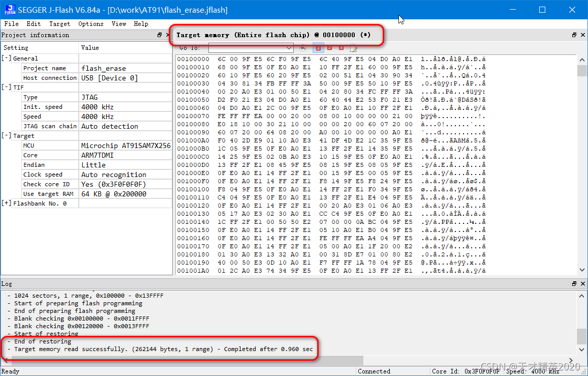Undock the Log panel
Screen dimensions: 588x376
[x=574, y=284]
